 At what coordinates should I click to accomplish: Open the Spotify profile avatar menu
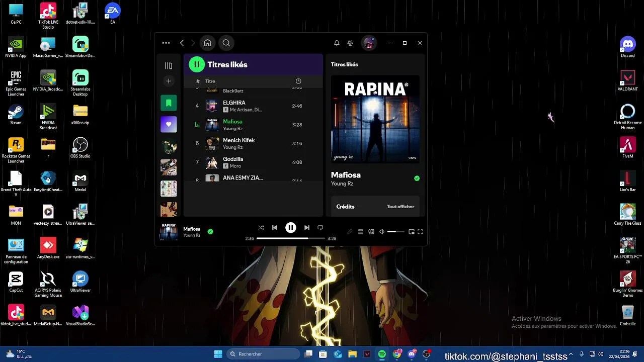click(x=369, y=43)
